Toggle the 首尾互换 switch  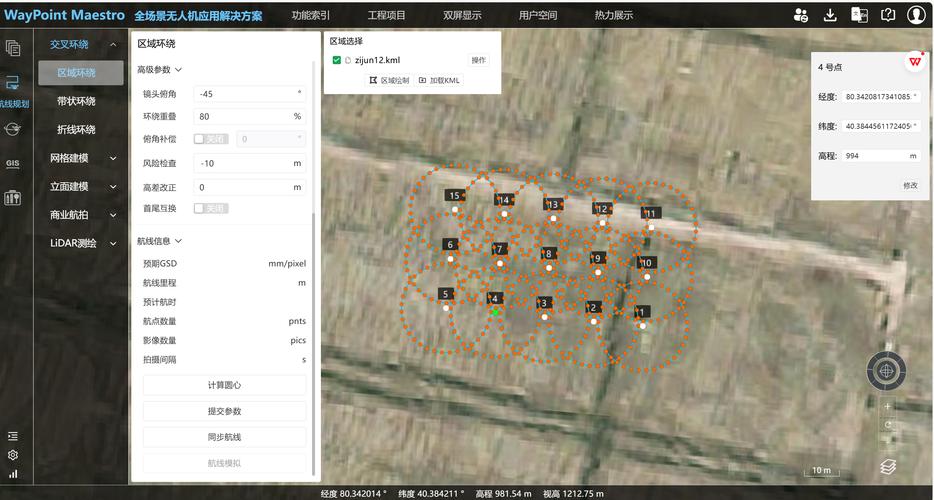point(211,208)
